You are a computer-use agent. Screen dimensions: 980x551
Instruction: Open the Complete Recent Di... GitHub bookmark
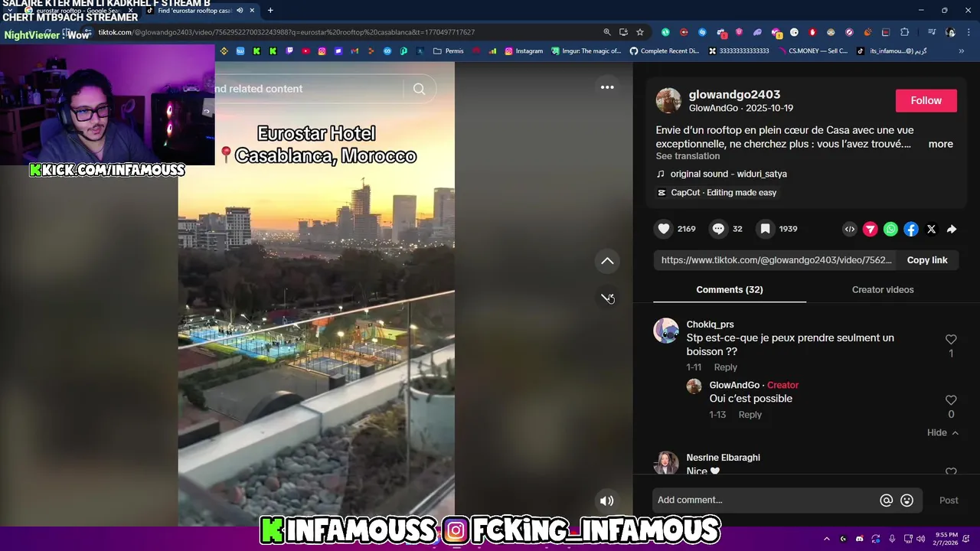pos(664,51)
